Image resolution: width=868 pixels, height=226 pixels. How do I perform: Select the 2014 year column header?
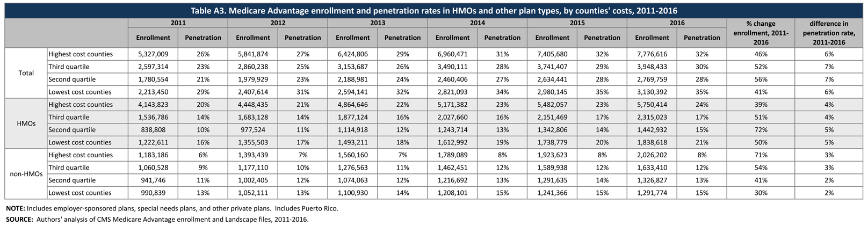point(477,23)
